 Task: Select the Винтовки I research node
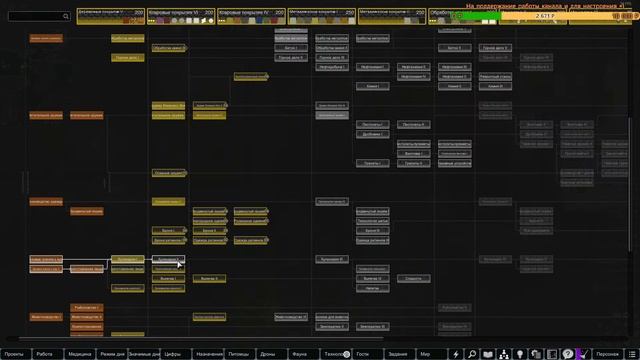pos(413,153)
